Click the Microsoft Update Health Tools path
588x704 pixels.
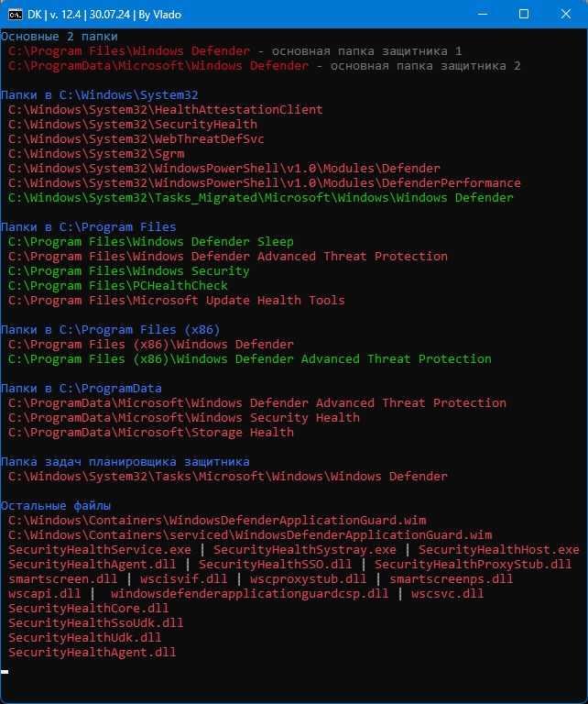(176, 301)
